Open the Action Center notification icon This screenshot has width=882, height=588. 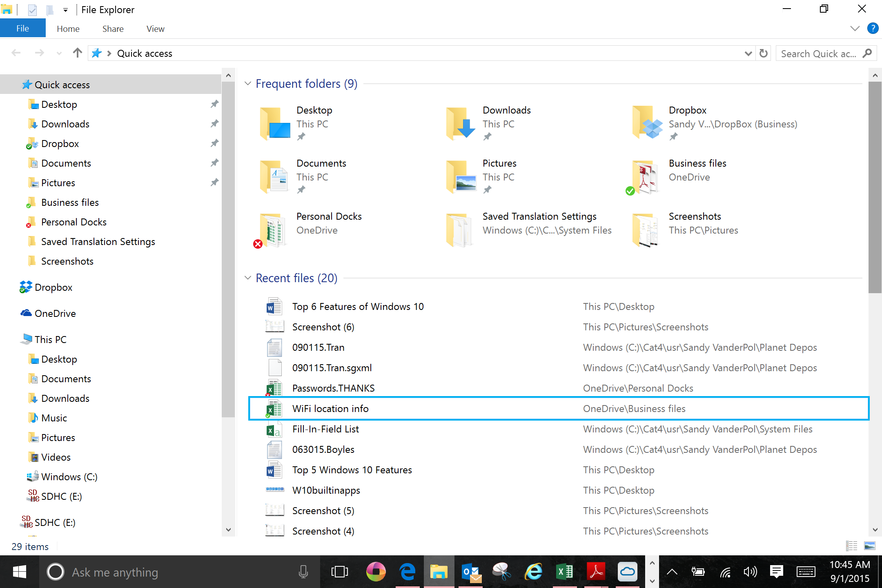pyautogui.click(x=776, y=572)
